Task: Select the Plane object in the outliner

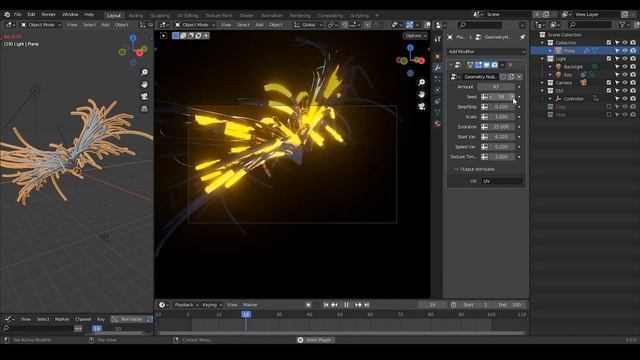Action: (569, 51)
